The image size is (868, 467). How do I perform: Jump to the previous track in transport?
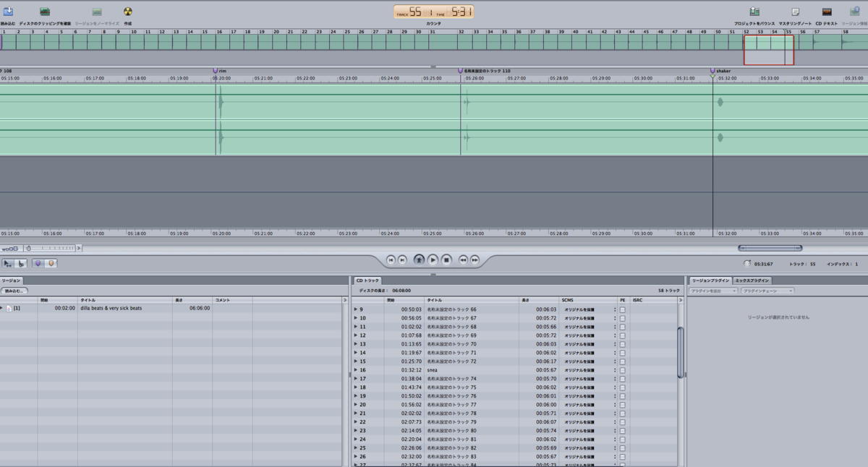pyautogui.click(x=391, y=260)
